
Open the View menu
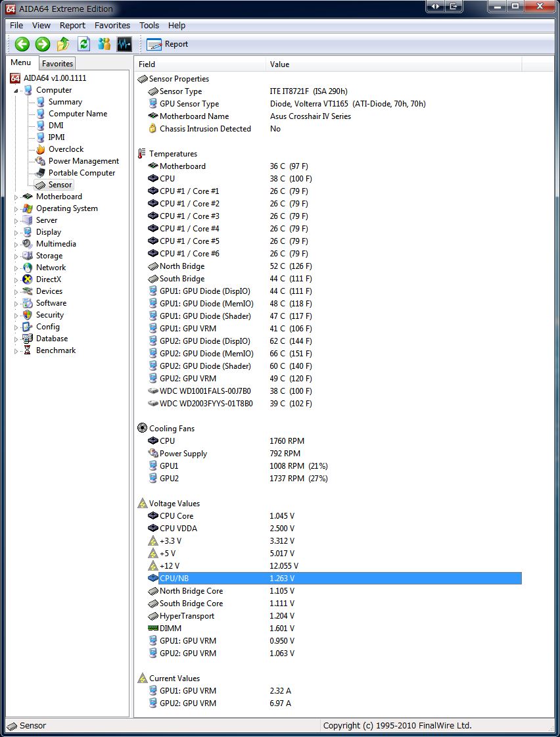[41, 26]
